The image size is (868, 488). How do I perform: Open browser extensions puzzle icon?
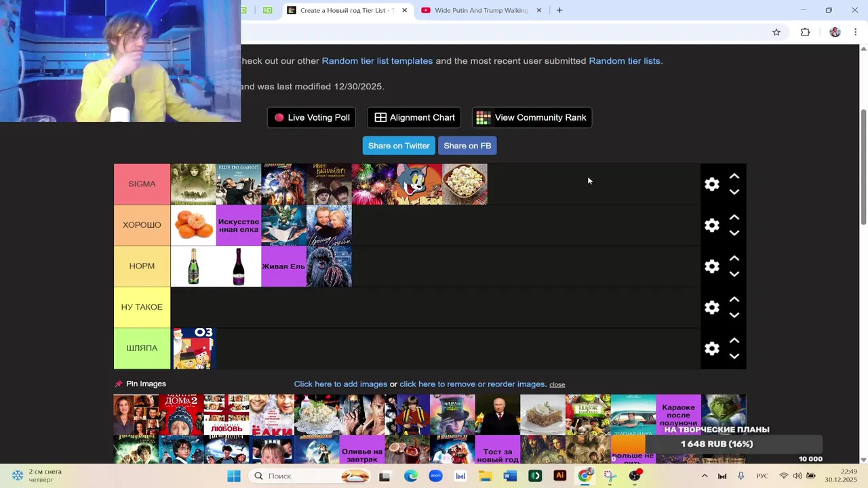tap(805, 32)
